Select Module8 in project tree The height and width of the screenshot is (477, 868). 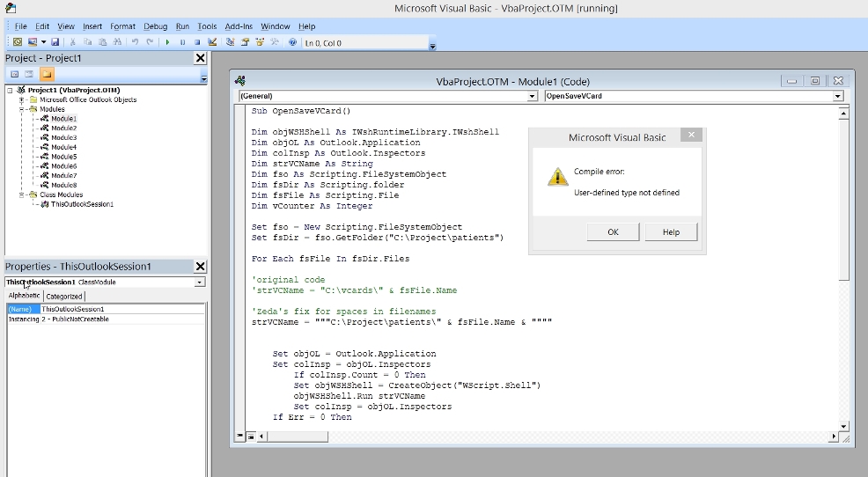coord(63,185)
